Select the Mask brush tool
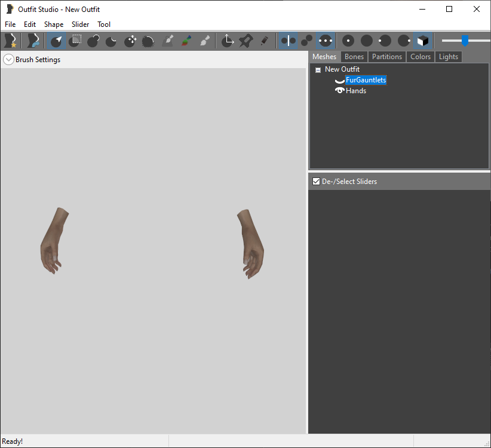 (75, 41)
